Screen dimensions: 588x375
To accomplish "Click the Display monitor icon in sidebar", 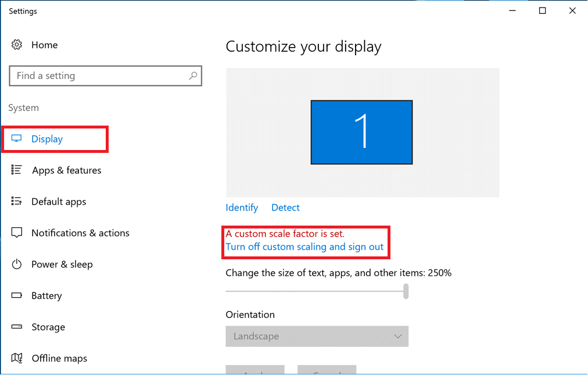I will pyautogui.click(x=17, y=139).
